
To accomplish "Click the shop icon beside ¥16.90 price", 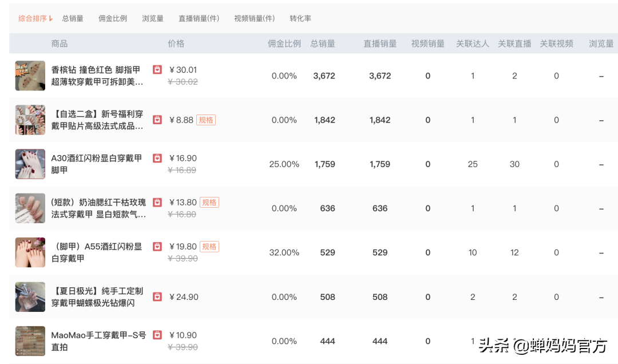I will (x=157, y=158).
